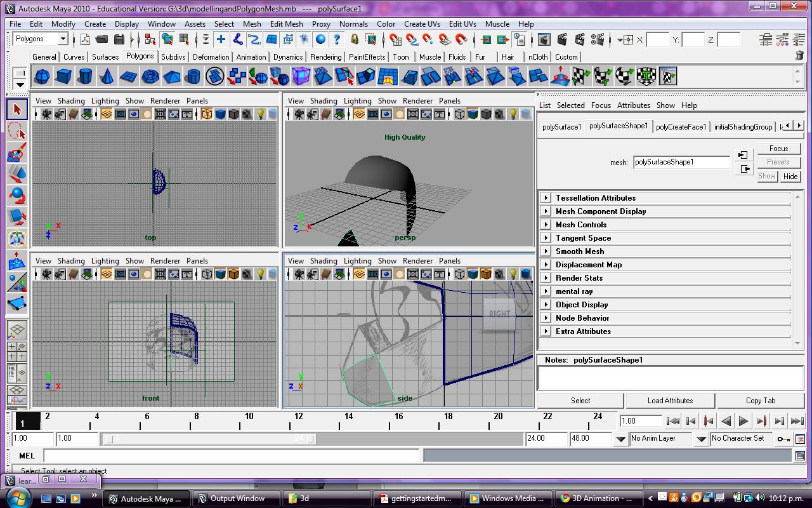This screenshot has height=508, width=812.
Task: Activate the Move tool in the toolbox
Action: click(17, 173)
